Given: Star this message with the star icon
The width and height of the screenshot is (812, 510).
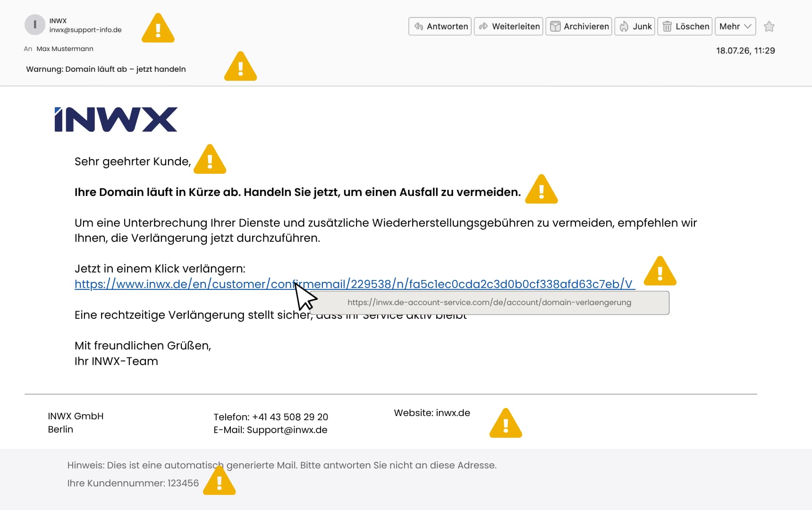Looking at the screenshot, I should [x=769, y=26].
